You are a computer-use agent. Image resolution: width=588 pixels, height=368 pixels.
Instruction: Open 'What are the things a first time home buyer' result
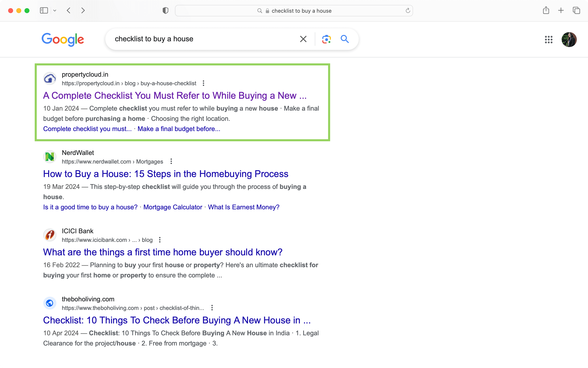pyautogui.click(x=163, y=252)
